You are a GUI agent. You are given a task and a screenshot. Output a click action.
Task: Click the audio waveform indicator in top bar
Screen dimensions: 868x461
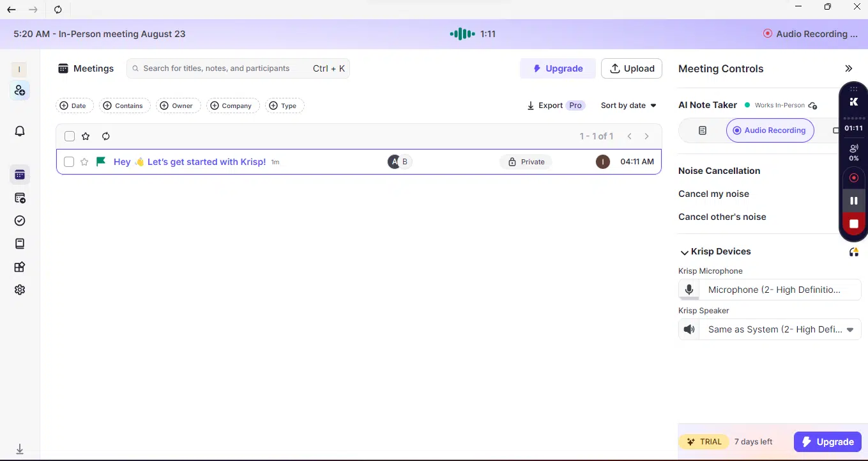462,34
